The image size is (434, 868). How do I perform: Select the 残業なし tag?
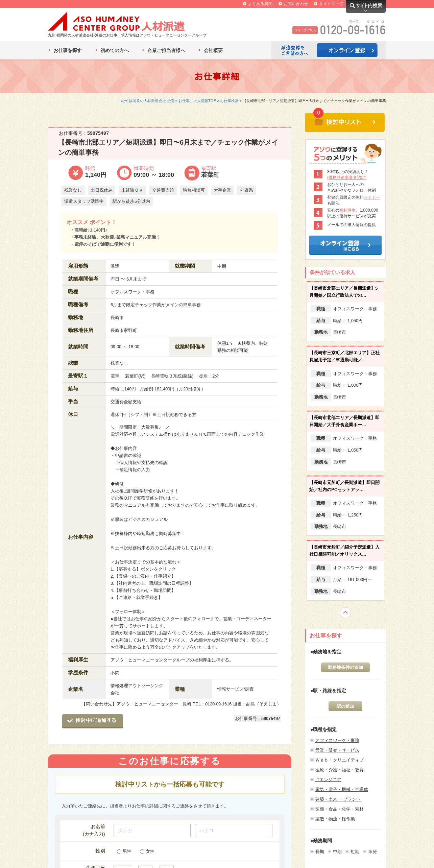point(73,190)
